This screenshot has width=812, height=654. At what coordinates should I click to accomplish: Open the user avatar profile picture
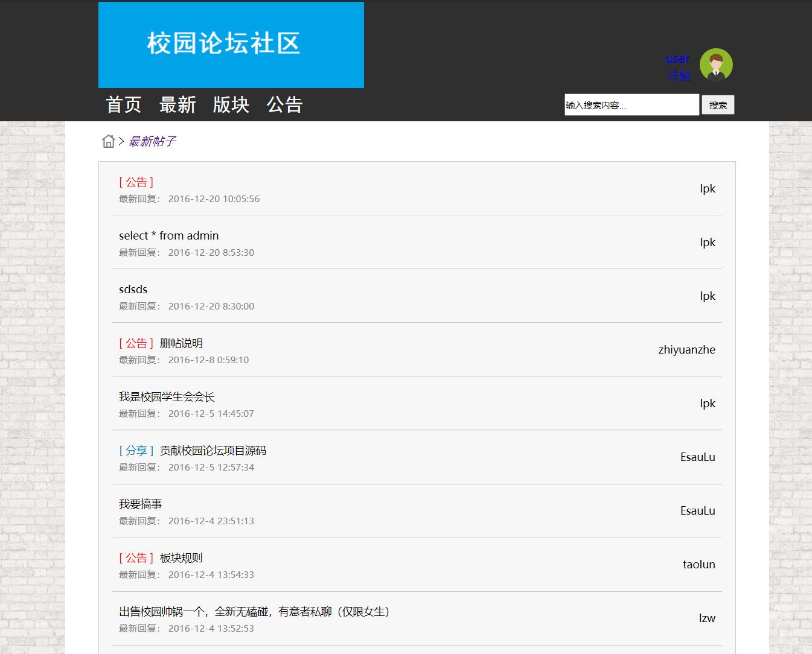[x=715, y=66]
